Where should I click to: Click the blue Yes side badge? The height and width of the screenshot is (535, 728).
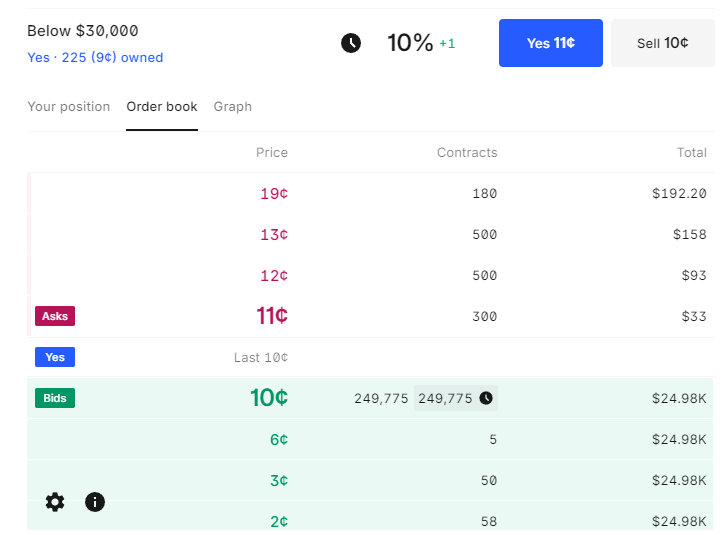click(55, 357)
